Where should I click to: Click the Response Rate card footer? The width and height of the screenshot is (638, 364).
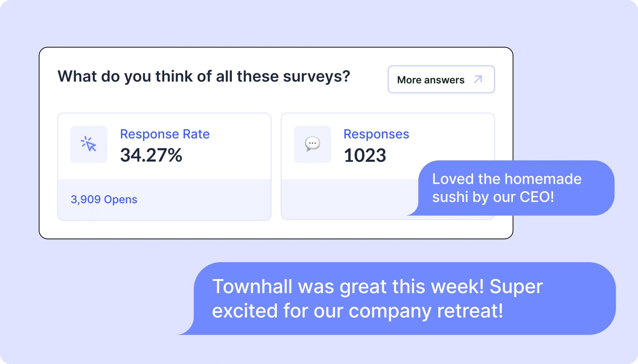pos(164,199)
